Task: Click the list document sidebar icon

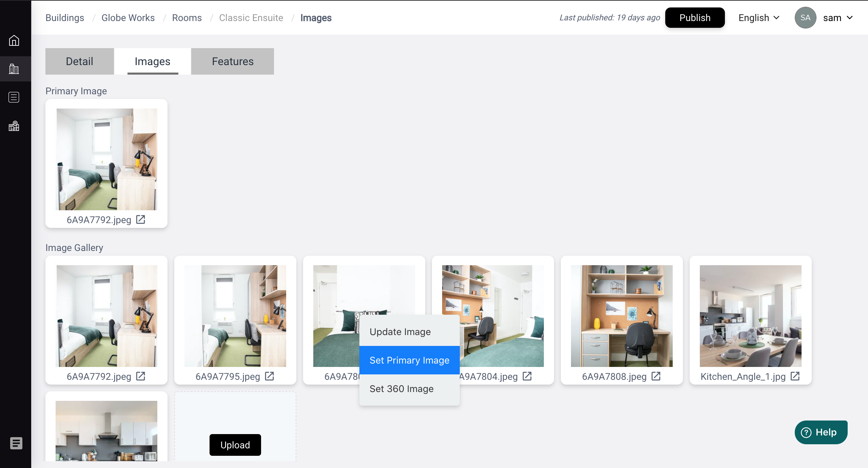Action: pos(14,97)
